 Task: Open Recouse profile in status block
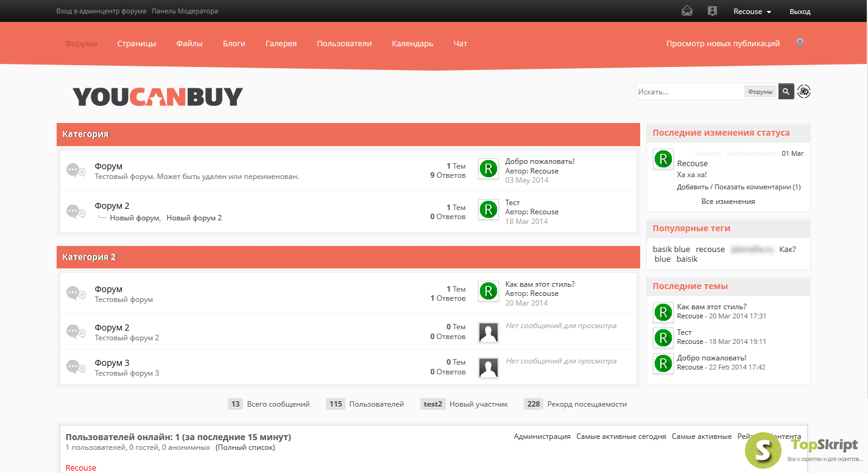[x=693, y=163]
